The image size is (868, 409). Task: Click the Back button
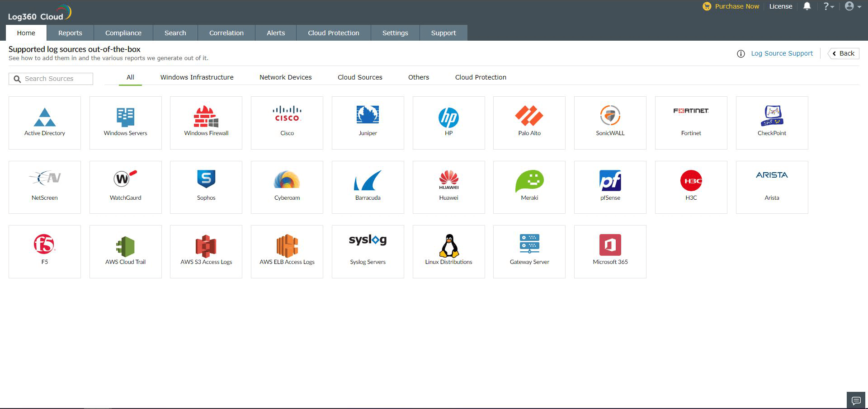(x=843, y=53)
